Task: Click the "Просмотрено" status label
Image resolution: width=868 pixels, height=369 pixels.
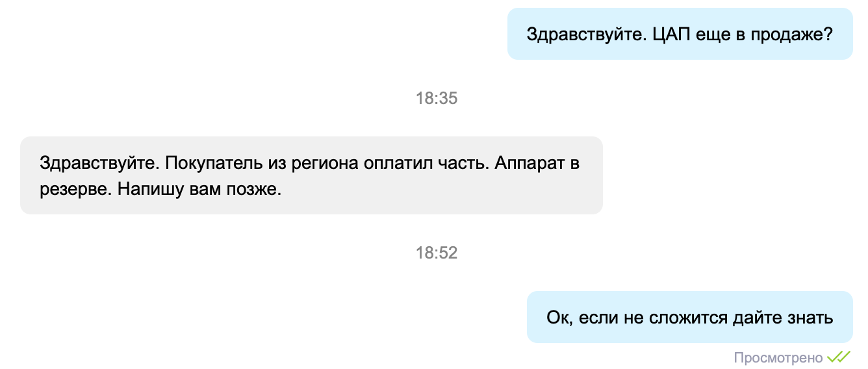Action: click(778, 358)
